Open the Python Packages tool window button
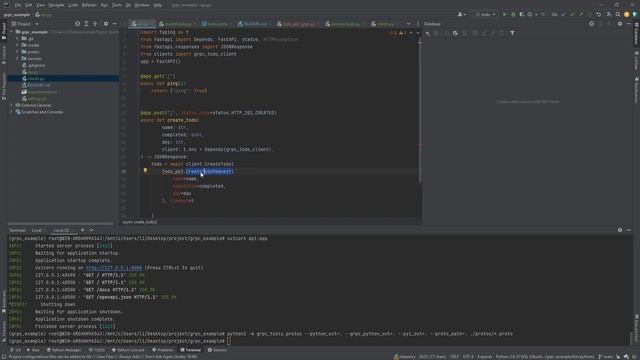The height and width of the screenshot is (360, 640). point(64,350)
